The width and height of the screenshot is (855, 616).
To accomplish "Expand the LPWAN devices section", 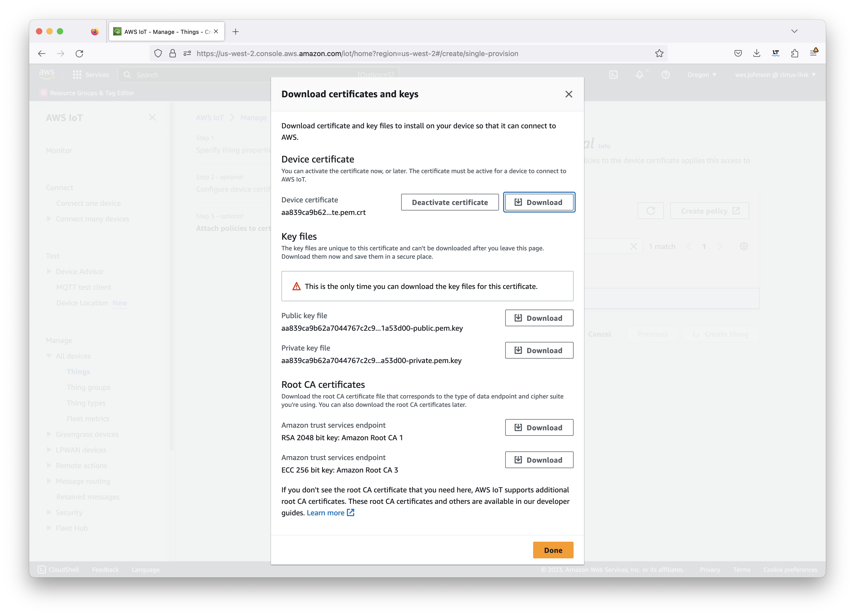I will click(49, 450).
